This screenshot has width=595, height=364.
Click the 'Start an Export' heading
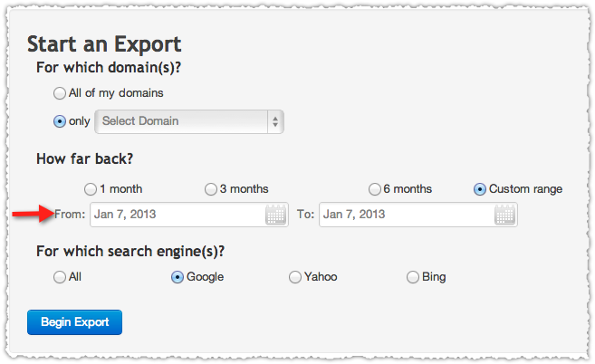click(104, 44)
